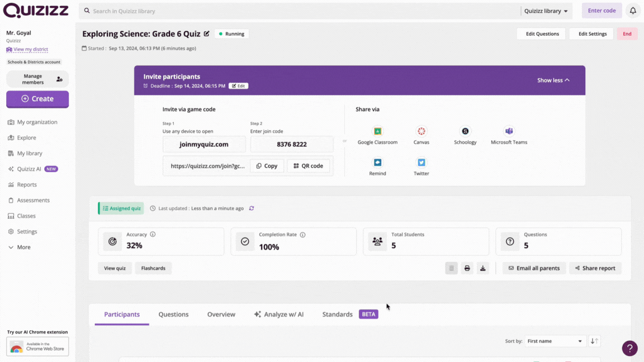The height and width of the screenshot is (362, 644).
Task: Click Edit Settings button
Action: click(592, 34)
